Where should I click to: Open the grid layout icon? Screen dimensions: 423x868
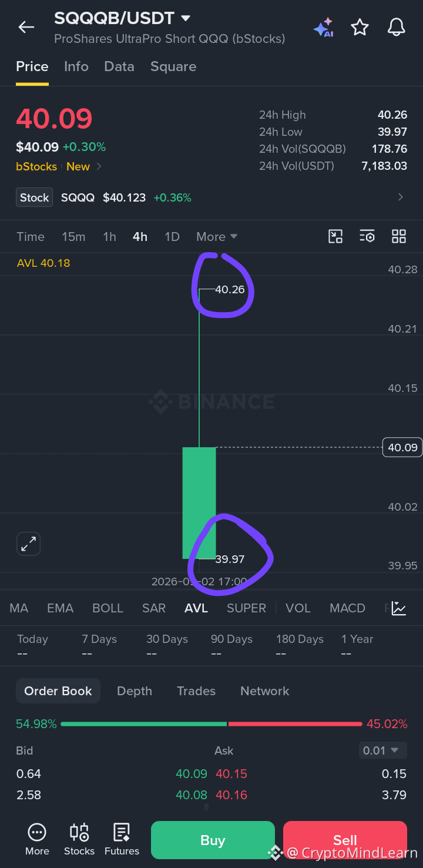point(399,236)
